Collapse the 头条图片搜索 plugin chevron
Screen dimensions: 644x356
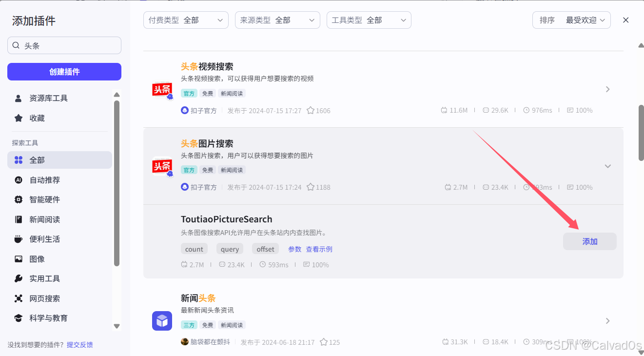pyautogui.click(x=607, y=166)
